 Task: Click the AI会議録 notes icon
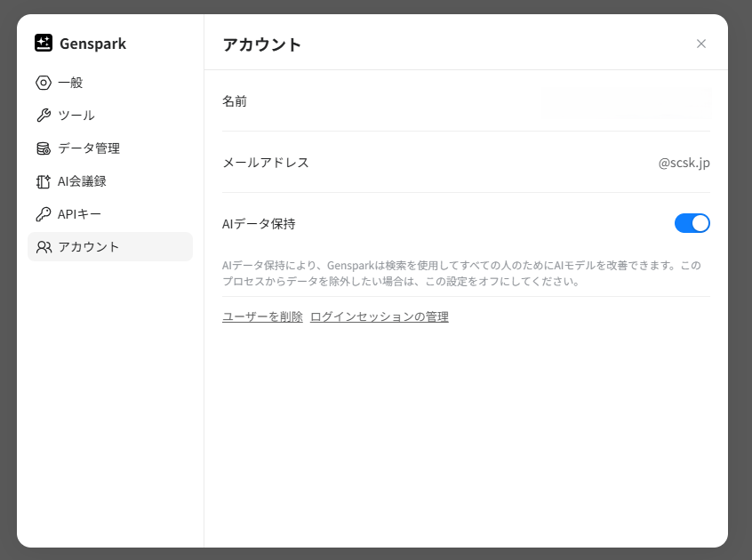[x=44, y=181]
